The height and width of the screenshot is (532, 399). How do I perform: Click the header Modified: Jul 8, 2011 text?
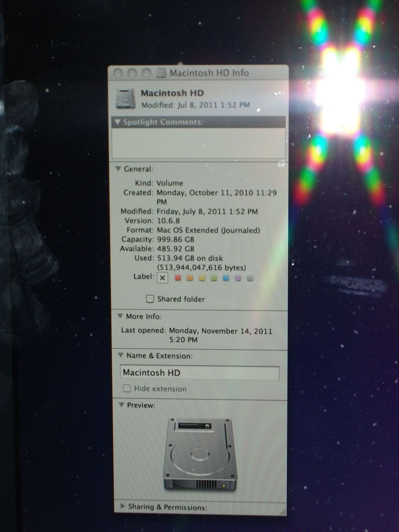tap(196, 105)
